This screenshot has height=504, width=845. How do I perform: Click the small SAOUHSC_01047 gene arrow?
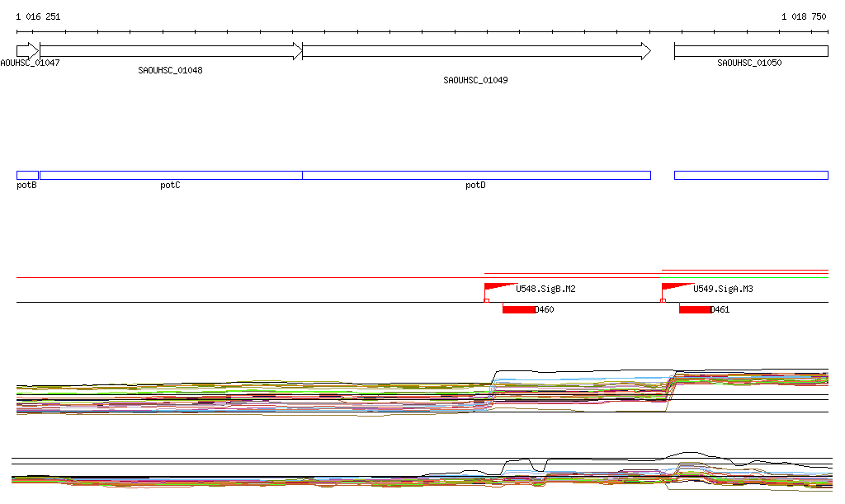click(x=27, y=51)
